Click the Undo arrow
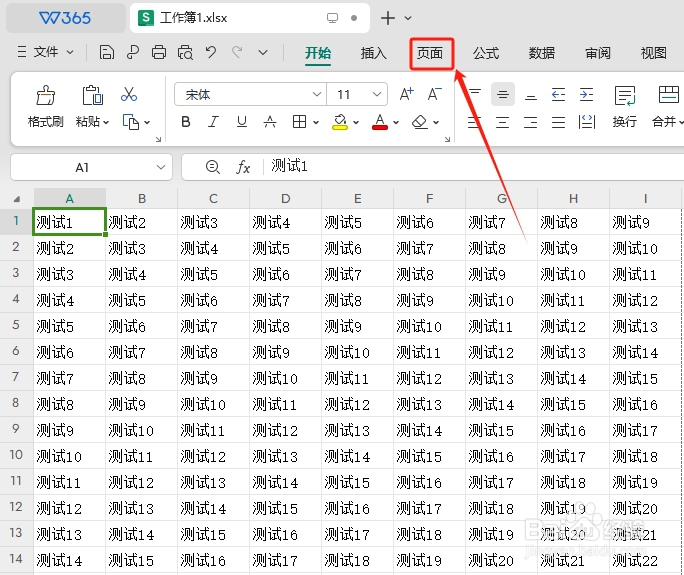This screenshot has height=575, width=684. pos(211,52)
